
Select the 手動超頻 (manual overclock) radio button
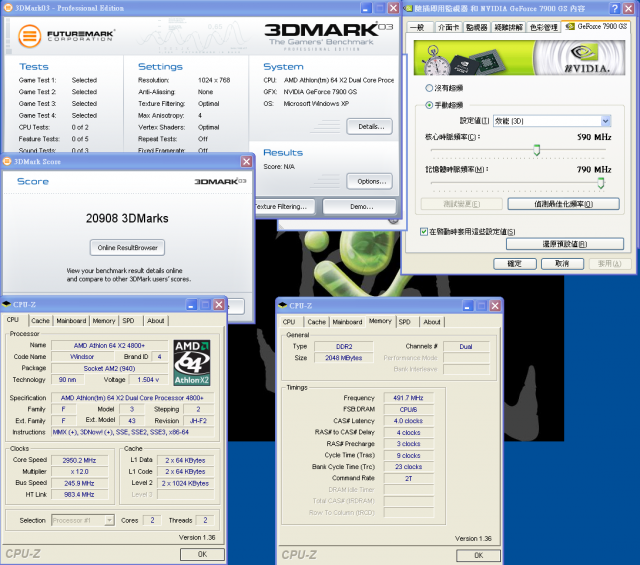coord(429,105)
